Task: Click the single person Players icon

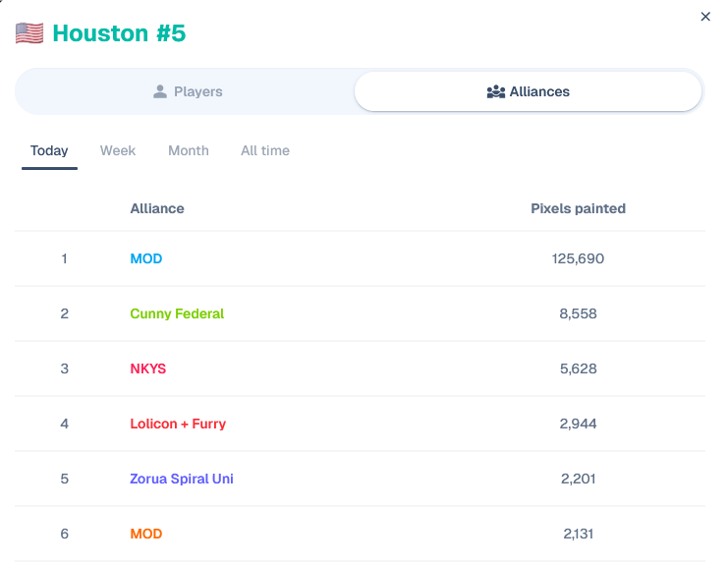Action: pyautogui.click(x=160, y=91)
